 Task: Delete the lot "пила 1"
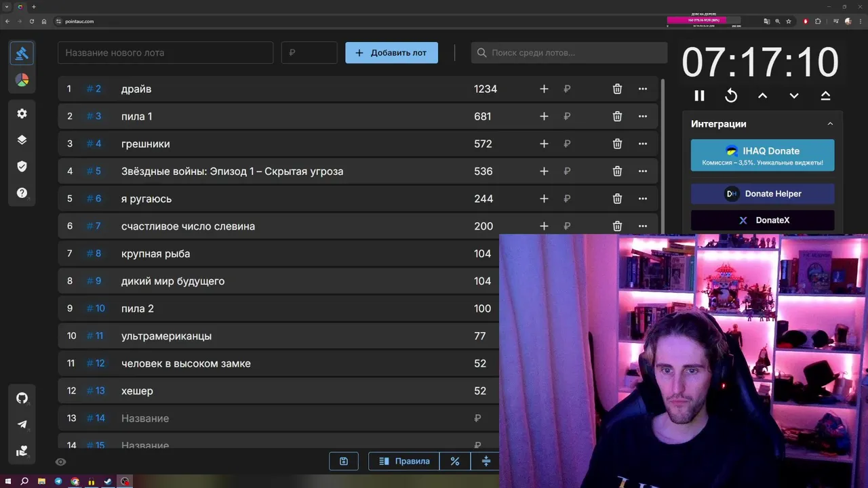pyautogui.click(x=617, y=117)
